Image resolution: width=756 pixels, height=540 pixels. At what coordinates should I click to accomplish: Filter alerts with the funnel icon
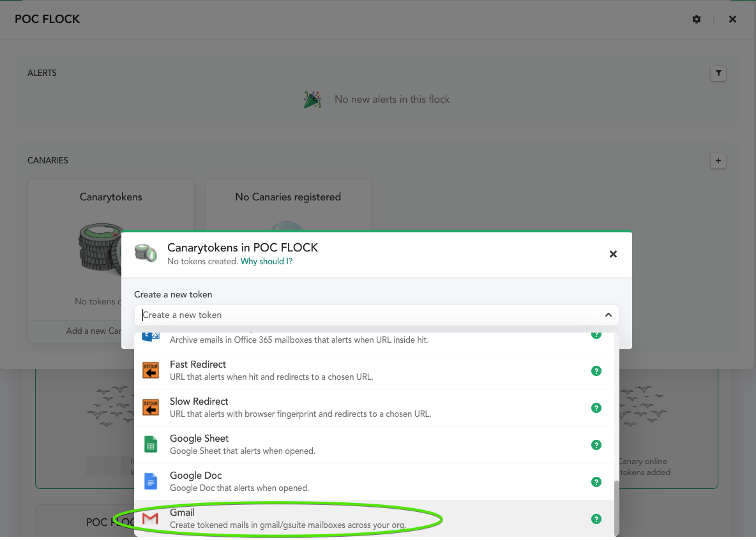click(x=718, y=73)
